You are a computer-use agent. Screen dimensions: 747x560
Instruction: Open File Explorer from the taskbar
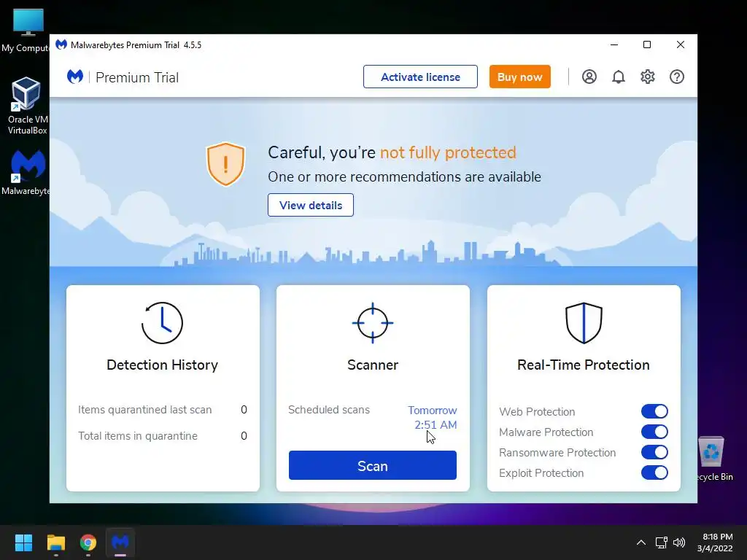55,542
